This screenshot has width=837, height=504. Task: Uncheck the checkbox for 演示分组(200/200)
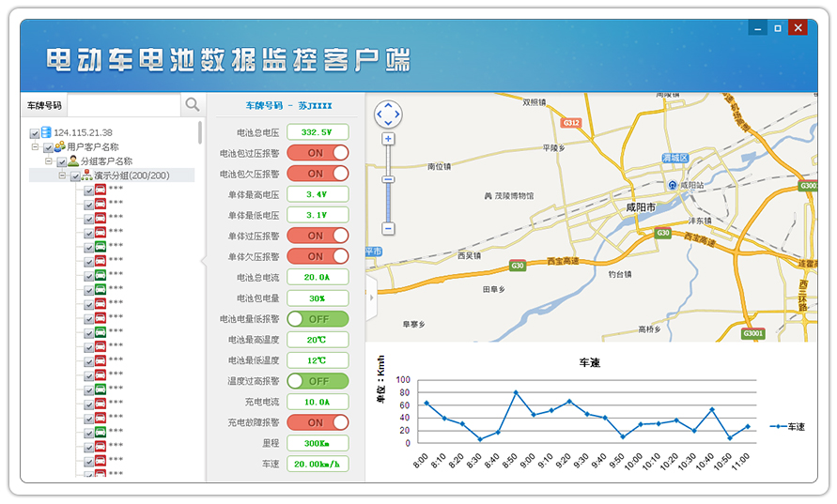tap(75, 176)
